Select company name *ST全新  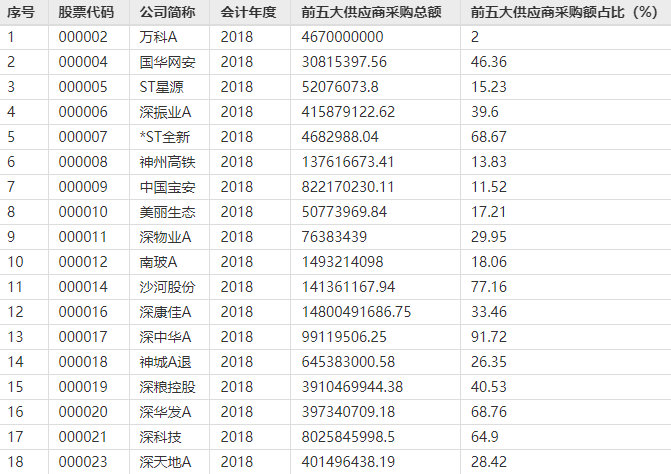(x=164, y=137)
